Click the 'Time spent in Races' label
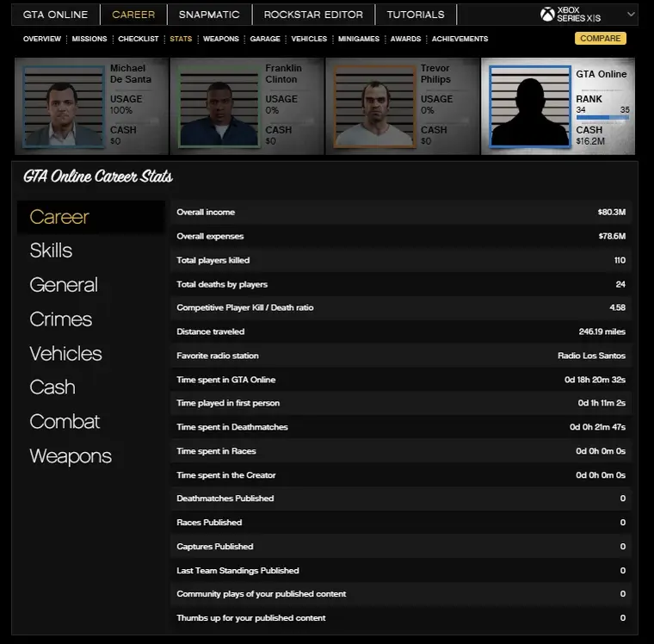This screenshot has height=644, width=654. point(217,451)
